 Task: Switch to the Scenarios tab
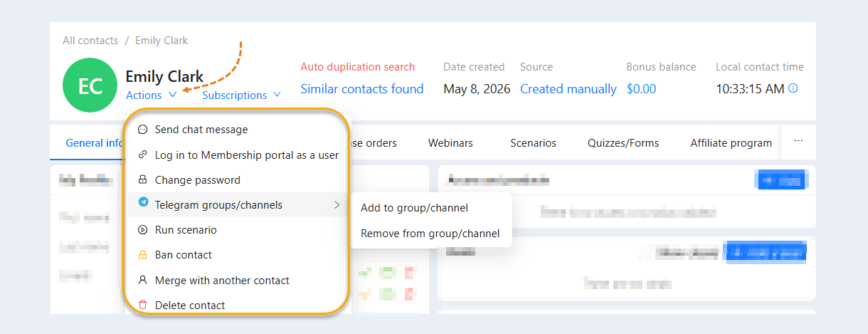[x=533, y=142]
